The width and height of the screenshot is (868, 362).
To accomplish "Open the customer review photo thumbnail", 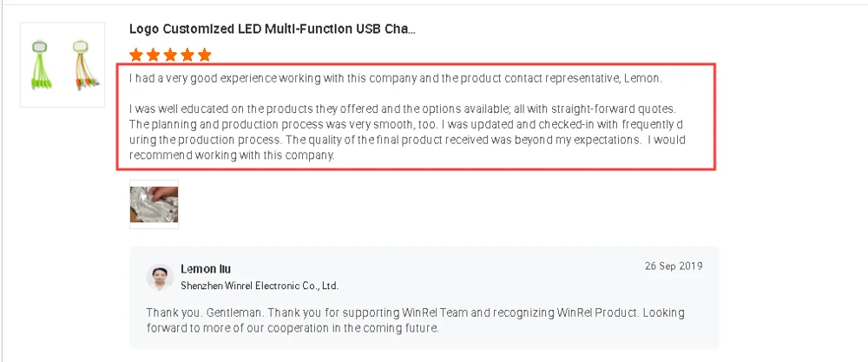I will tap(154, 204).
